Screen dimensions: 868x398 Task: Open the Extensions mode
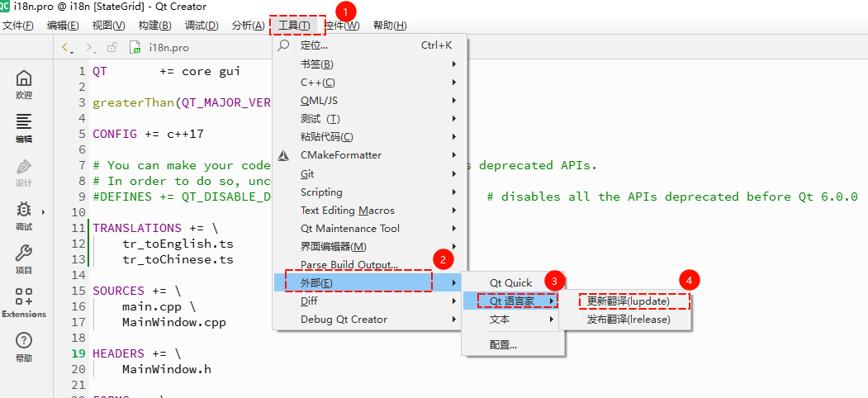pos(24,303)
